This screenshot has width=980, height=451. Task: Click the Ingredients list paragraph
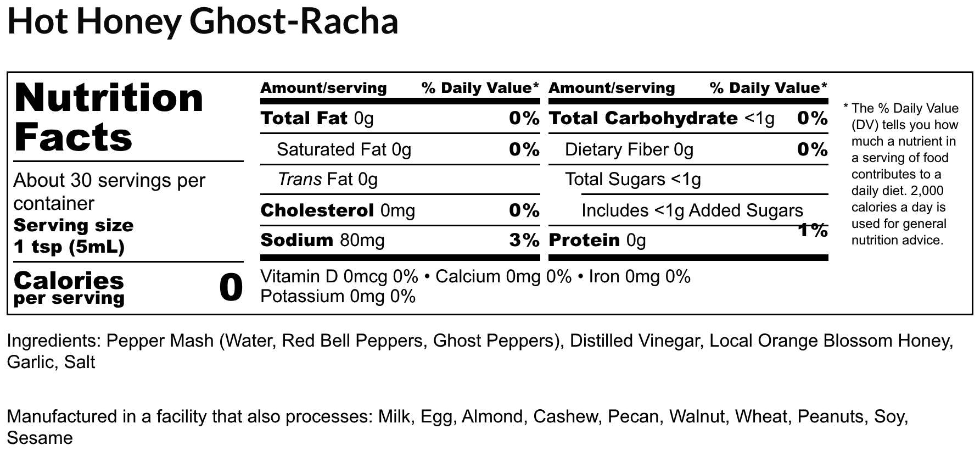(x=479, y=351)
